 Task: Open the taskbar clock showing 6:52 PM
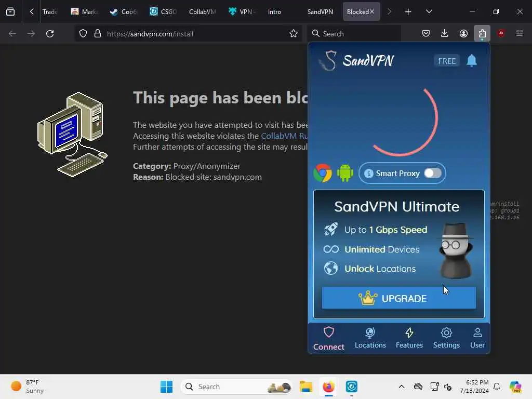coord(474,387)
